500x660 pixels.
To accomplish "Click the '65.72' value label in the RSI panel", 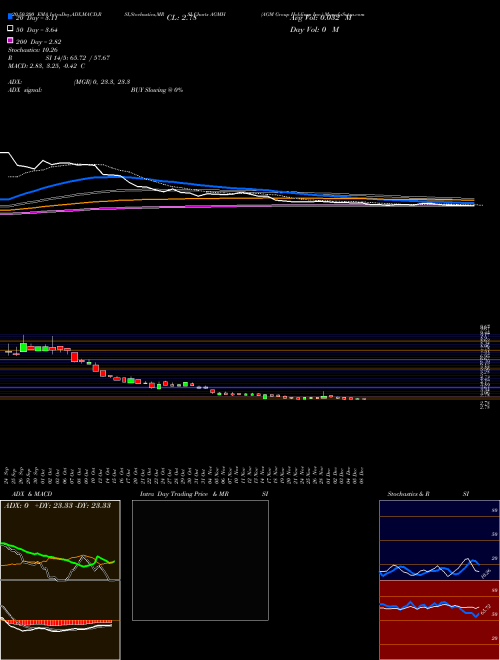I will click(486, 609).
